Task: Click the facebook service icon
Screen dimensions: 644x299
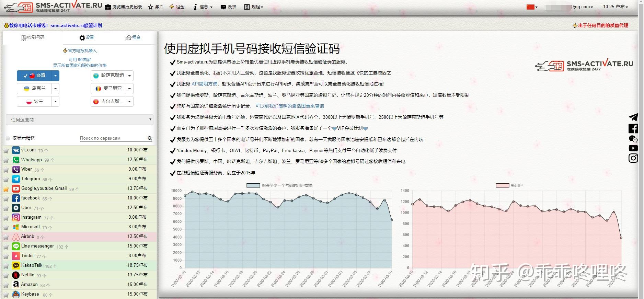Action: coord(16,198)
